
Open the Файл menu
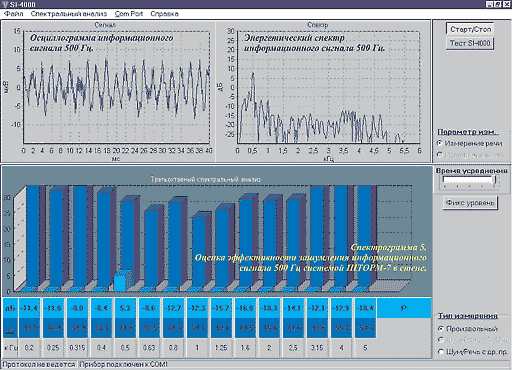point(13,14)
